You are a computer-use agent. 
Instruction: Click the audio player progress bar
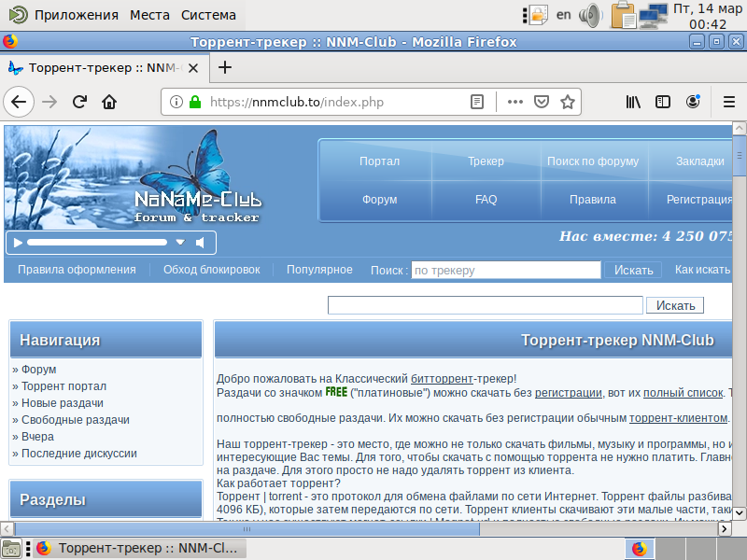[97, 243]
